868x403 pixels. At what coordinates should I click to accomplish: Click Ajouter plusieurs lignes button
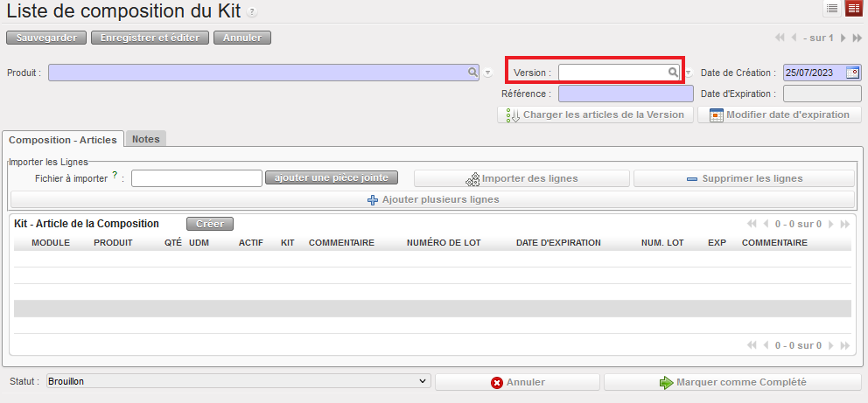click(433, 199)
